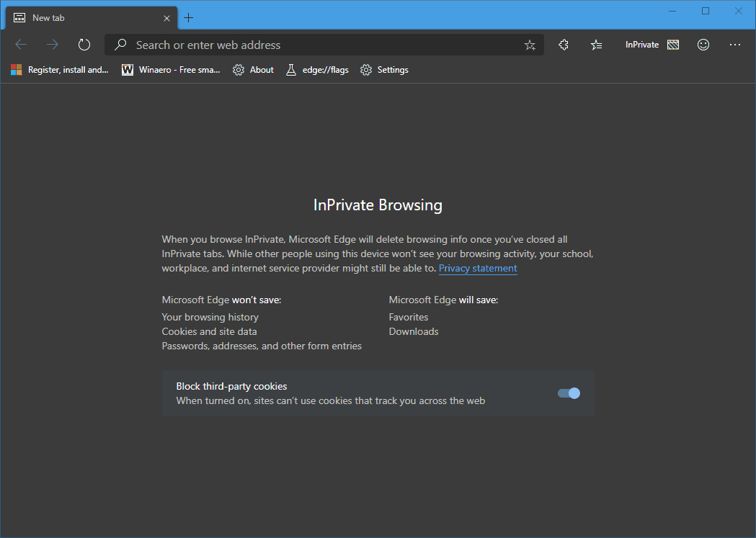This screenshot has width=756, height=538.
Task: Send feedback with the smiley icon
Action: click(x=703, y=45)
